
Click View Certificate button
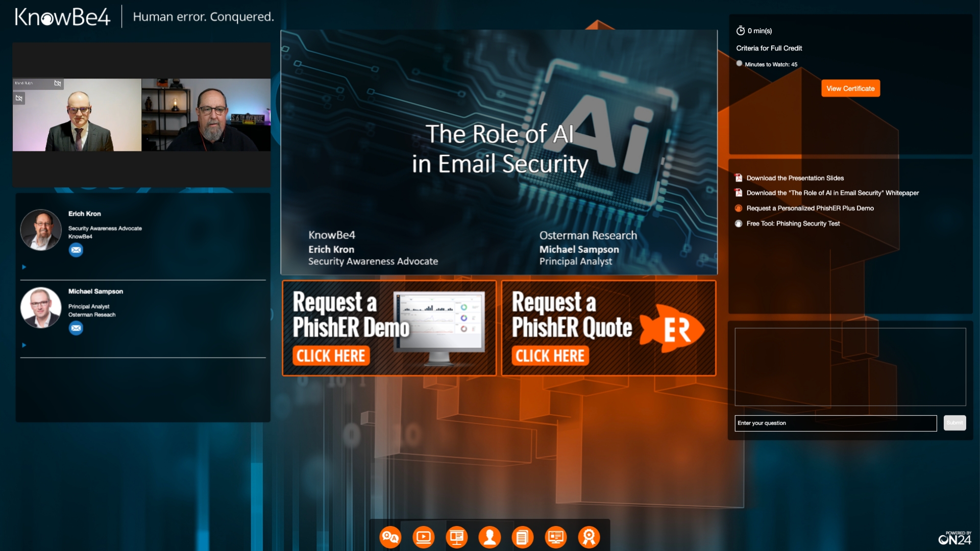(x=850, y=88)
